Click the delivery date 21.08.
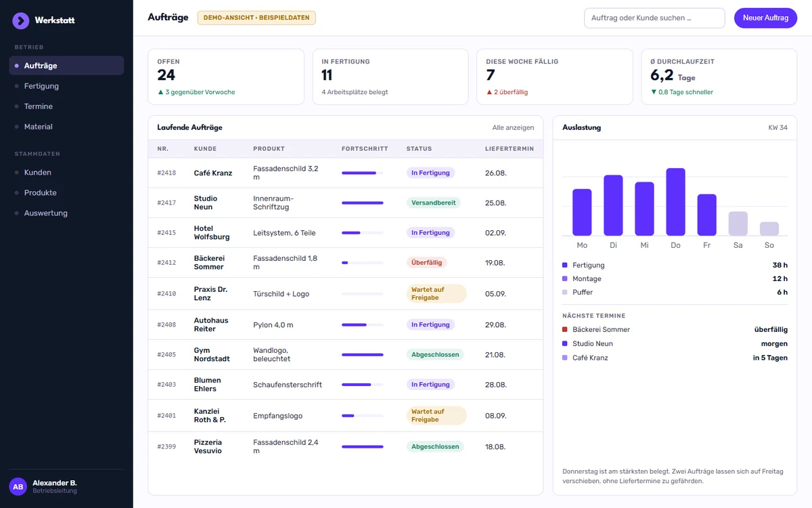This screenshot has width=812, height=508. [x=495, y=354]
